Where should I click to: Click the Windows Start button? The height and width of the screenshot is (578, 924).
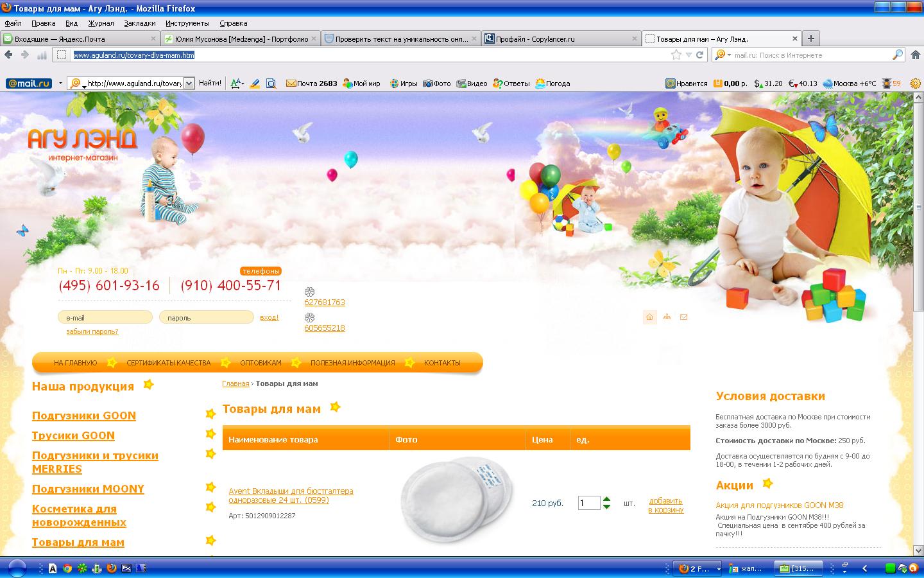17,568
